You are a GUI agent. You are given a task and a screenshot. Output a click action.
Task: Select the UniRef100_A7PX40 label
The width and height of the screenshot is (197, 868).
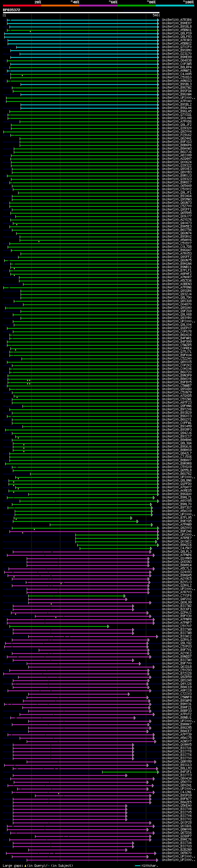[x=177, y=101]
